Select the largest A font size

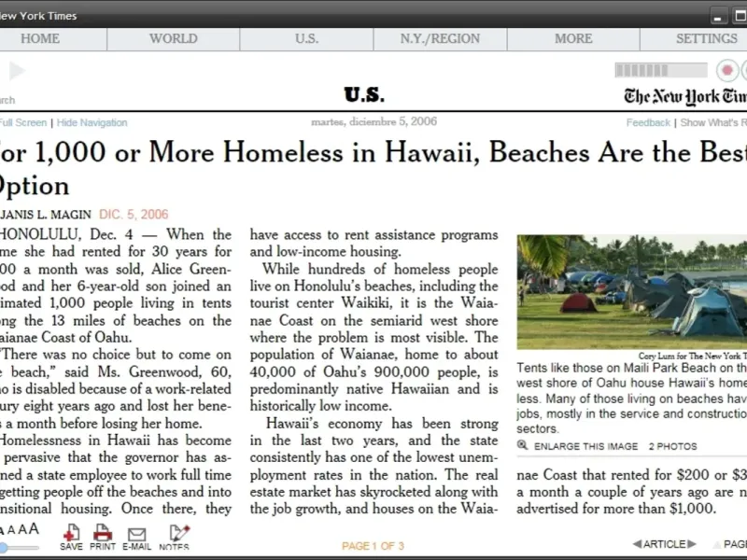(34, 528)
